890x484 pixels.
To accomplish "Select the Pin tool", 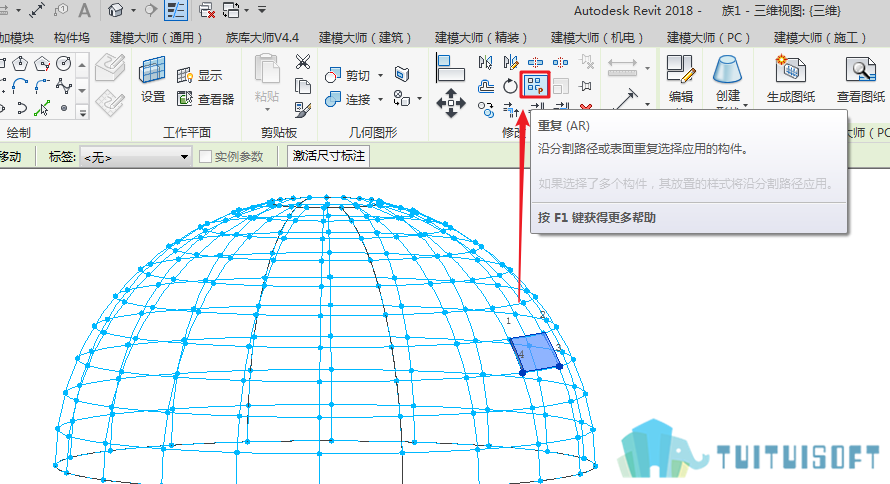I will click(585, 86).
